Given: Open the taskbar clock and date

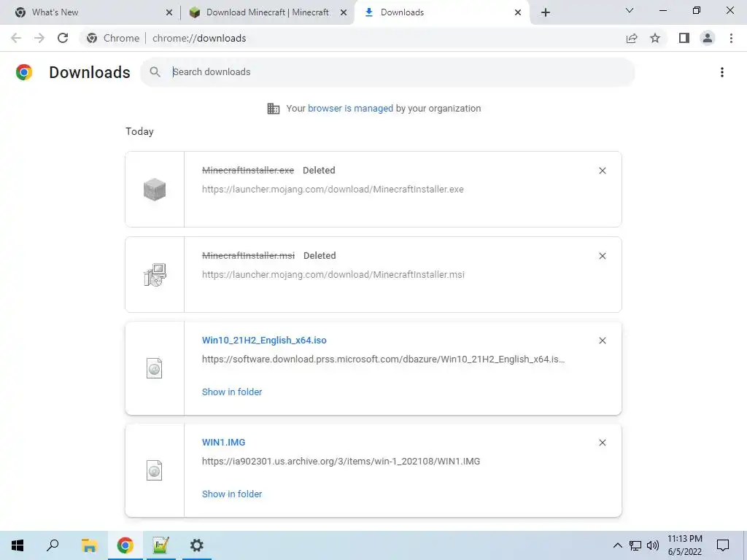Looking at the screenshot, I should tap(684, 545).
